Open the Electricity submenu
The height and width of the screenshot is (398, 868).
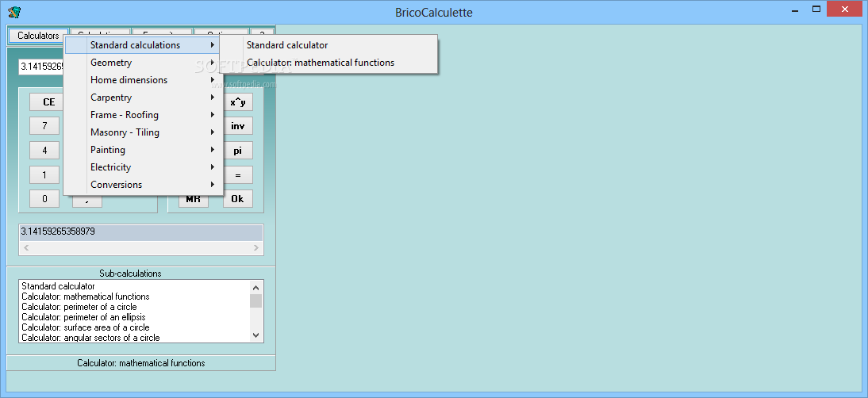144,167
